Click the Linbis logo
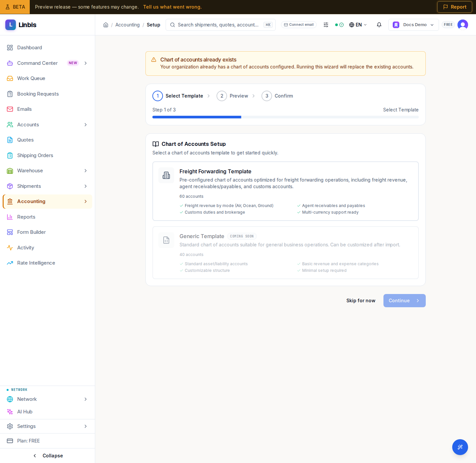Viewport: 476px width, 463px height. coord(21,25)
